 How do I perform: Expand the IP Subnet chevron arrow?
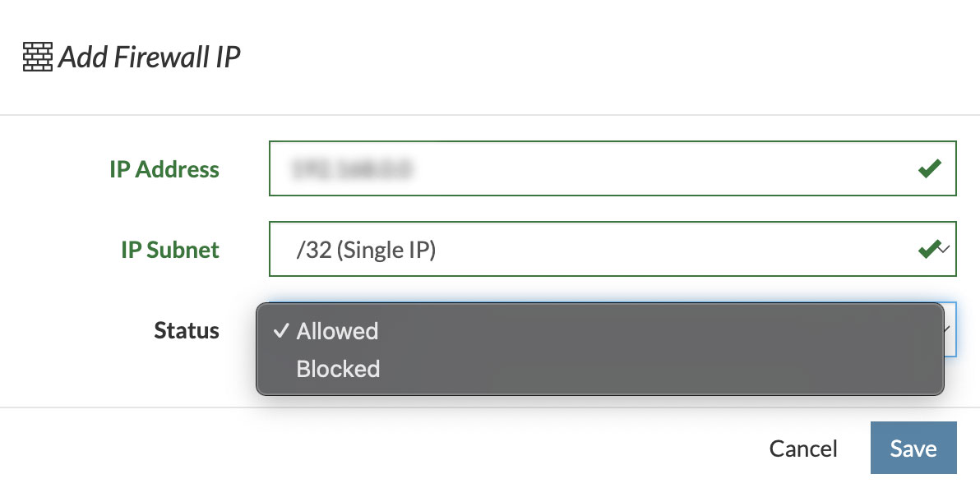pos(945,249)
